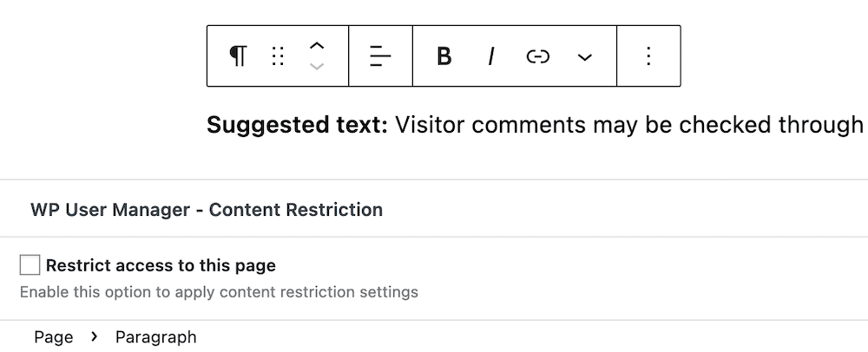Open the text alignment options
The height and width of the screenshot is (352, 868).
coord(380,55)
